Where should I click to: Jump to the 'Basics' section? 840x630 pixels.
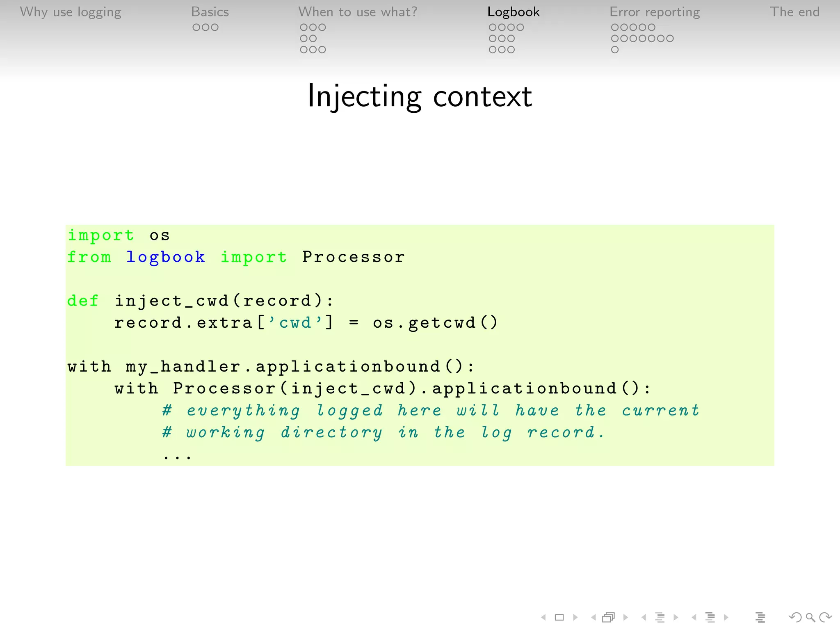pyautogui.click(x=210, y=12)
